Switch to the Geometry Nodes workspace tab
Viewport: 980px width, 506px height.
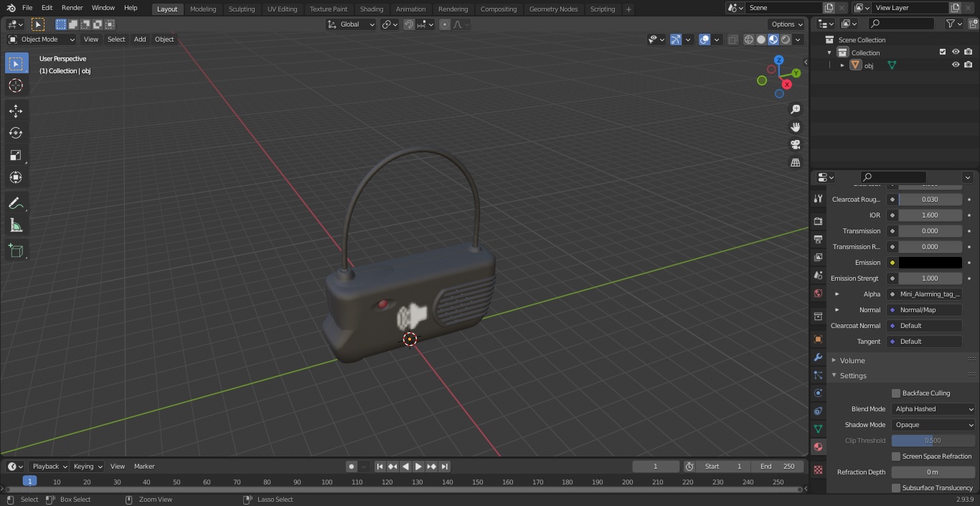pos(553,9)
